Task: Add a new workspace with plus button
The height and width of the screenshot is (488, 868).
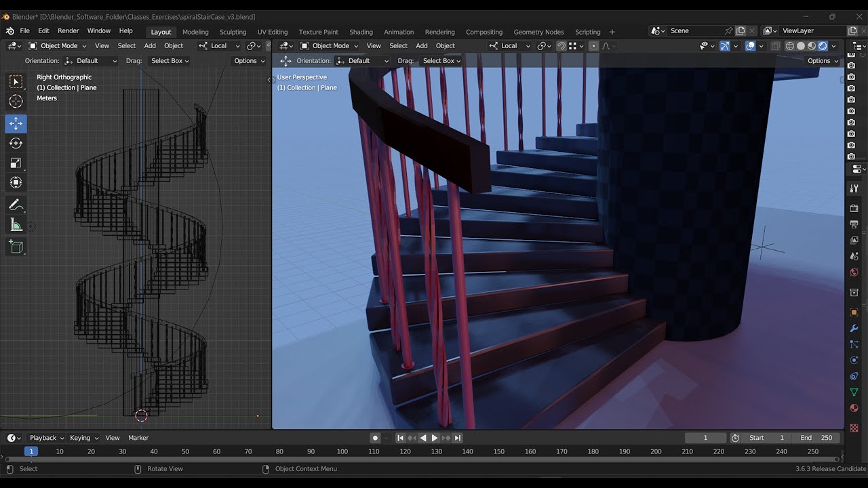Action: (x=612, y=32)
